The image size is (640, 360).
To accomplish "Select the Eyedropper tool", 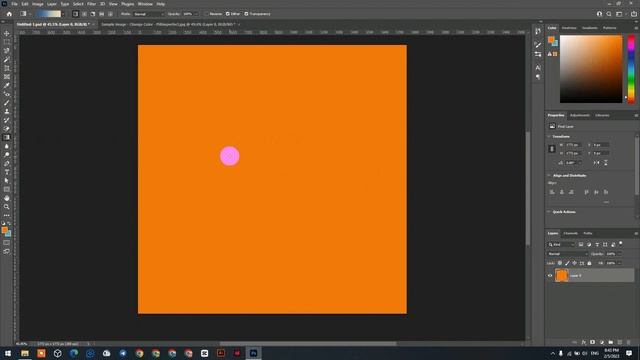I will click(x=7, y=85).
